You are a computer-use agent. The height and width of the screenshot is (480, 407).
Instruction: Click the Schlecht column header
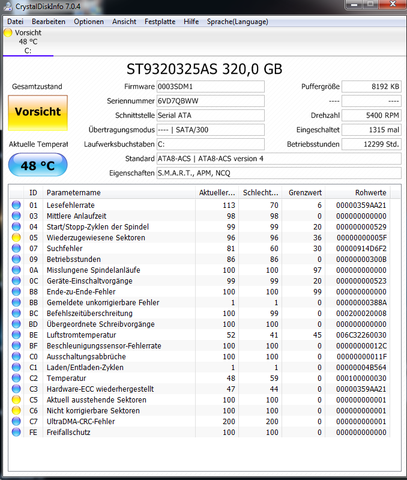tap(260, 193)
